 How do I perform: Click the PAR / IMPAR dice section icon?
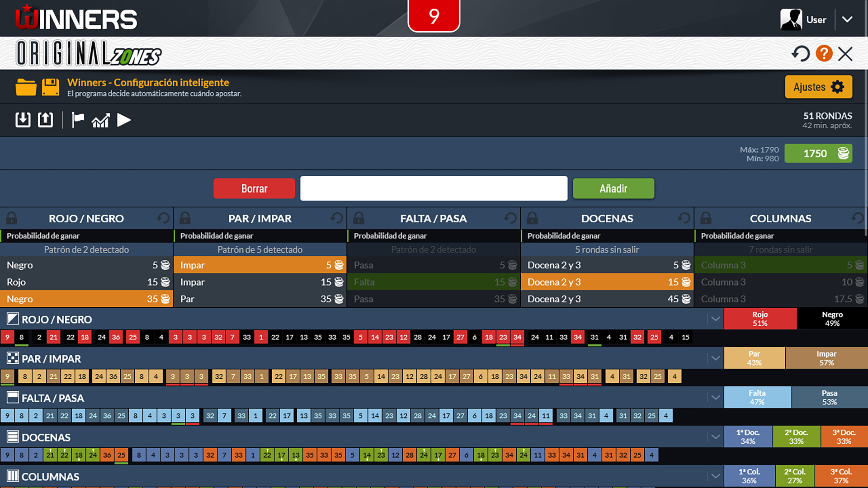13,358
